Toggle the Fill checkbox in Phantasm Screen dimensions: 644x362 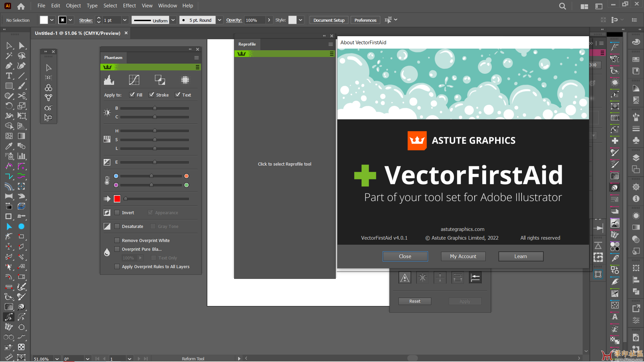coord(132,95)
